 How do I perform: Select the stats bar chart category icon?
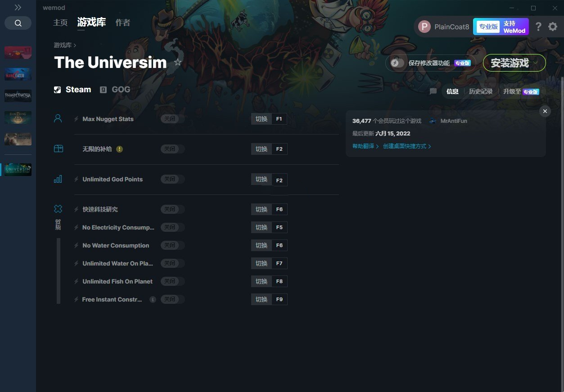tap(58, 179)
